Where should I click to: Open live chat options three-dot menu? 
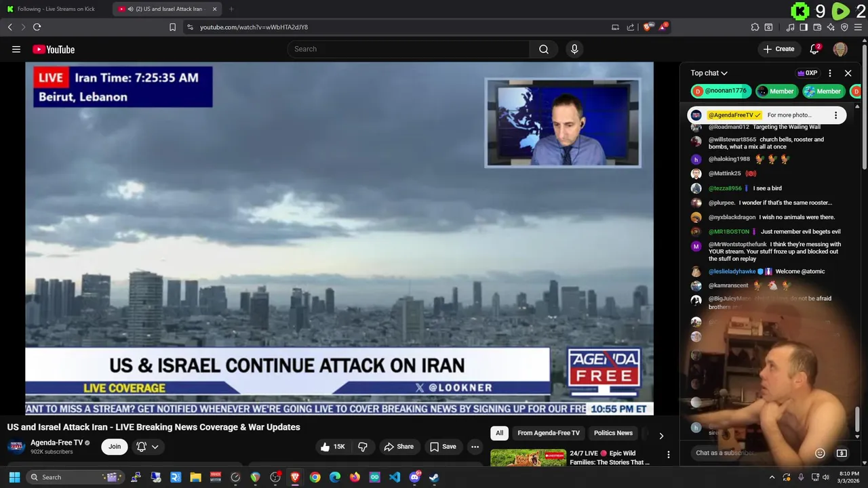coord(829,73)
